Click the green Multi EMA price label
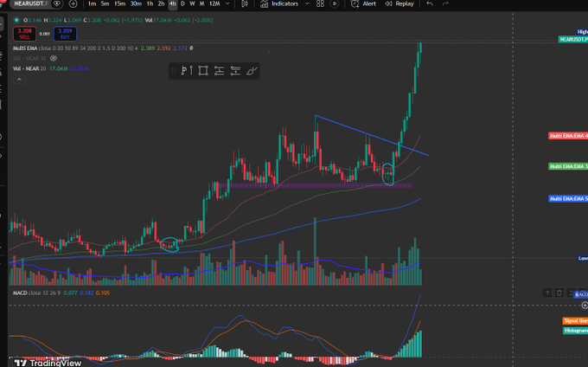This screenshot has width=588, height=367. 568,166
